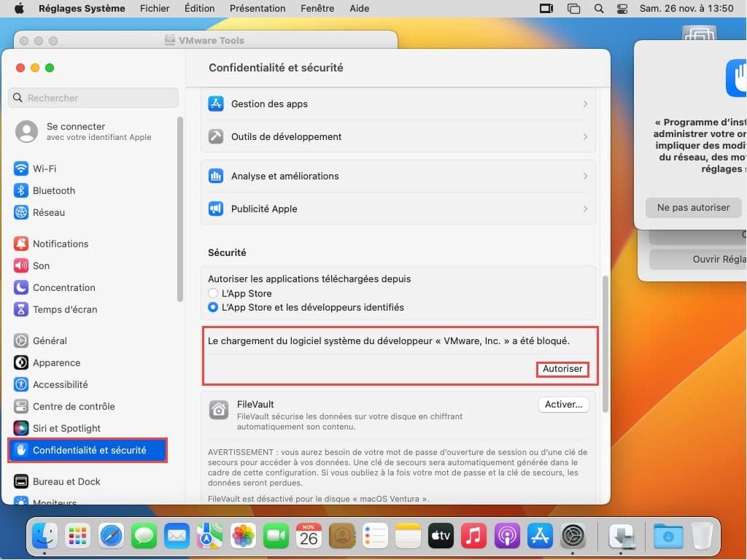The height and width of the screenshot is (560, 747).
Task: Open Temps d'écran hourglass icon
Action: click(x=21, y=309)
